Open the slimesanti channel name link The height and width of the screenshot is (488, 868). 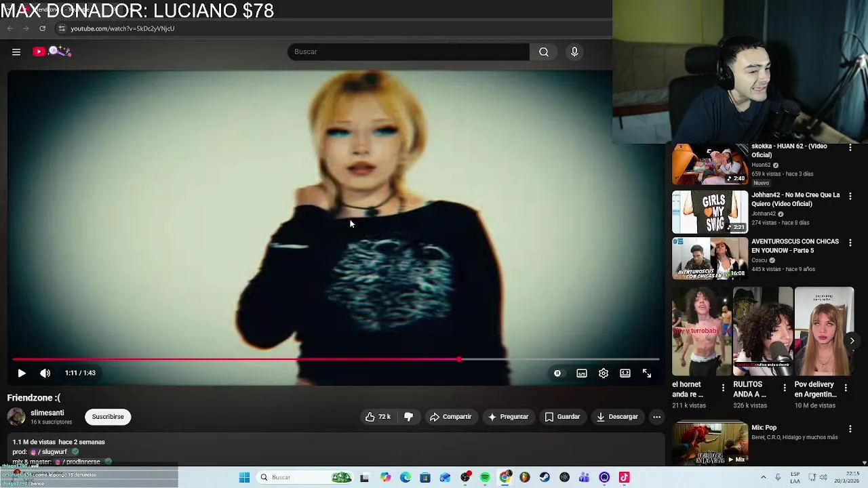(x=47, y=413)
